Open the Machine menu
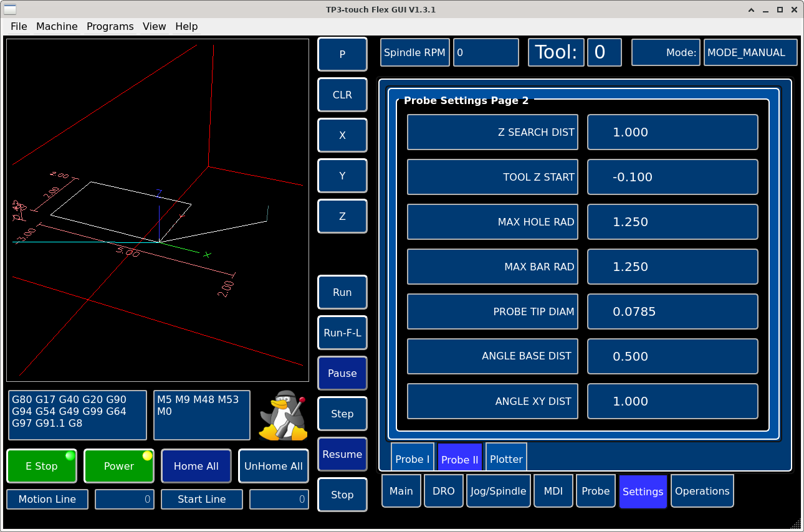 coord(57,26)
